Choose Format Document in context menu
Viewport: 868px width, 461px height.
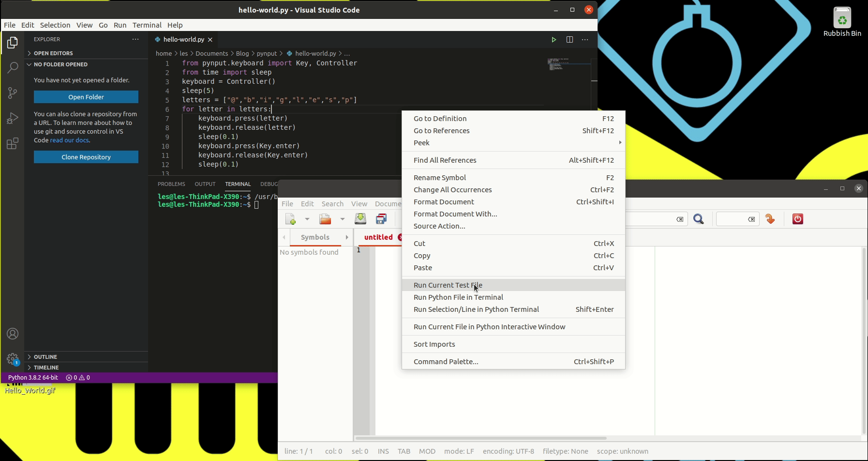[513, 202]
